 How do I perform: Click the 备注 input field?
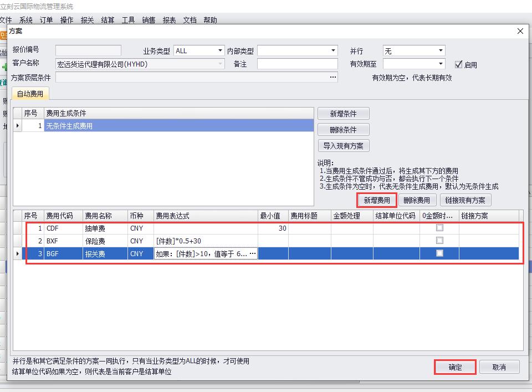[x=297, y=64]
